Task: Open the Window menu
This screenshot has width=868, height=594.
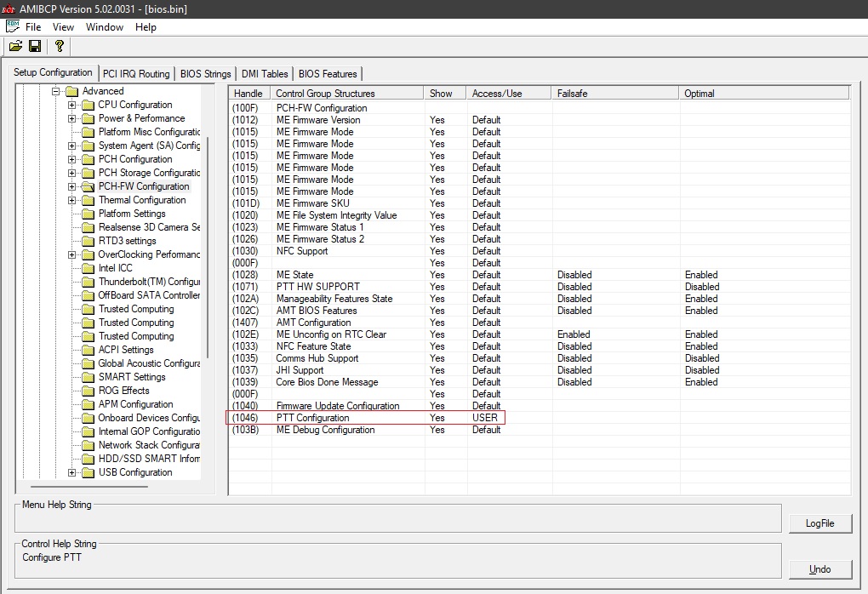Action: (x=105, y=27)
